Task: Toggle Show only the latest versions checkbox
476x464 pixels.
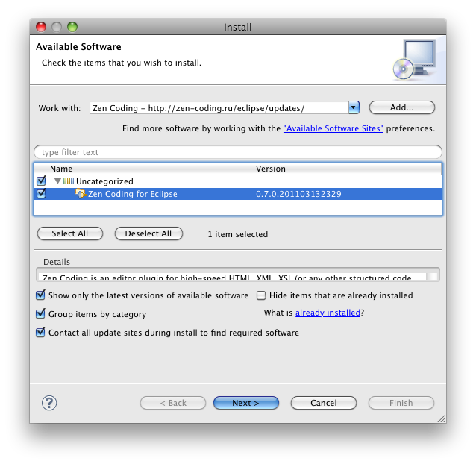Action: point(40,295)
